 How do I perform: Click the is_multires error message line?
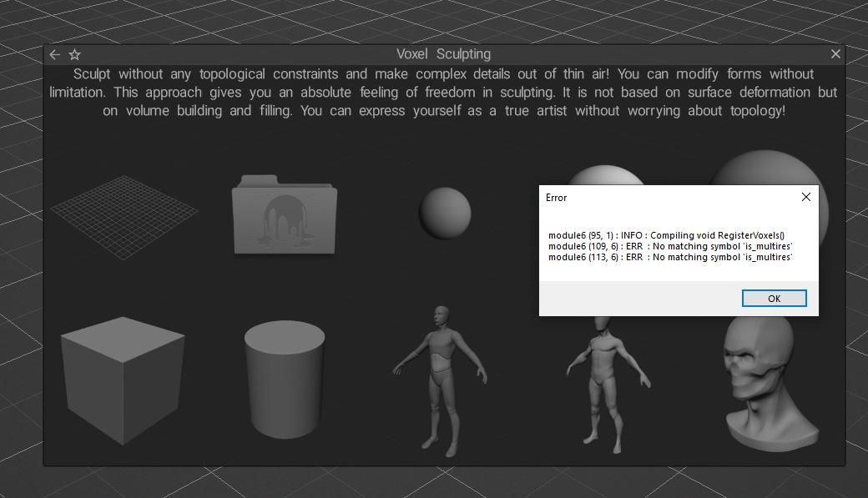pyautogui.click(x=669, y=246)
